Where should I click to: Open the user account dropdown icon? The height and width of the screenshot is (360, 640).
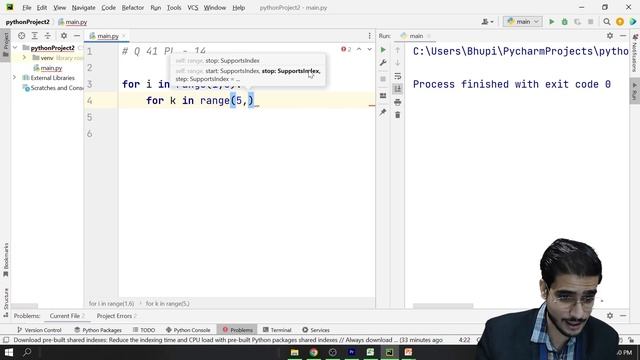pyautogui.click(x=487, y=22)
